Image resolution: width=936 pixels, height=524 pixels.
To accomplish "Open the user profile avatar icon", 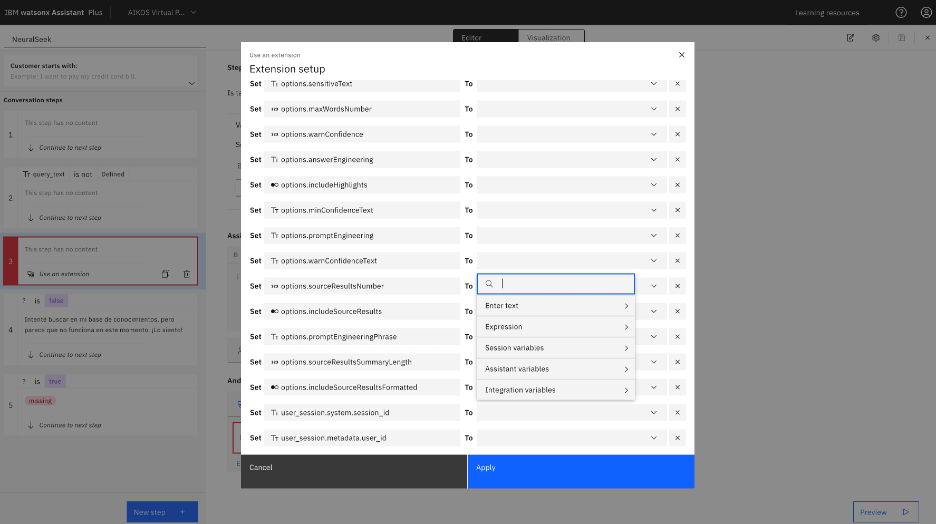I will 926,12.
